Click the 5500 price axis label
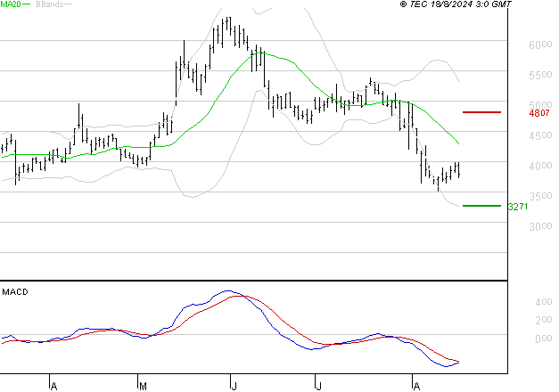 (540, 75)
